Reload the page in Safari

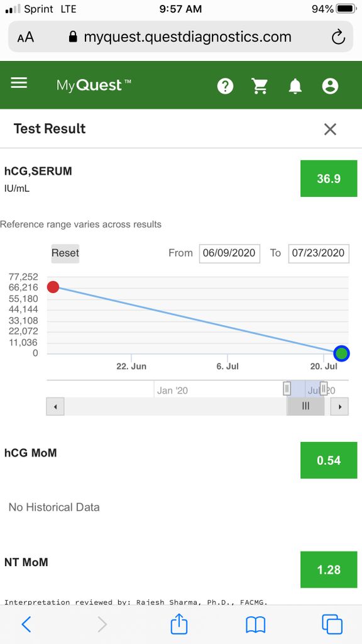[x=338, y=37]
